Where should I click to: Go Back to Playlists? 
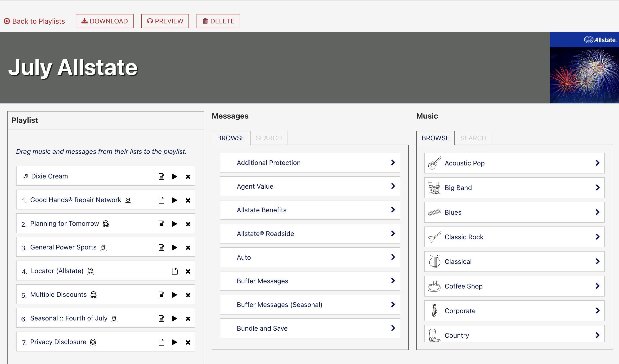click(34, 21)
